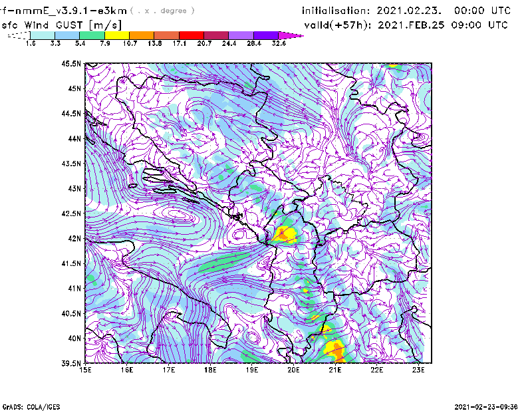Click the 32.6 legend value
Viewport: 532px width, 411px height.
[x=279, y=43]
